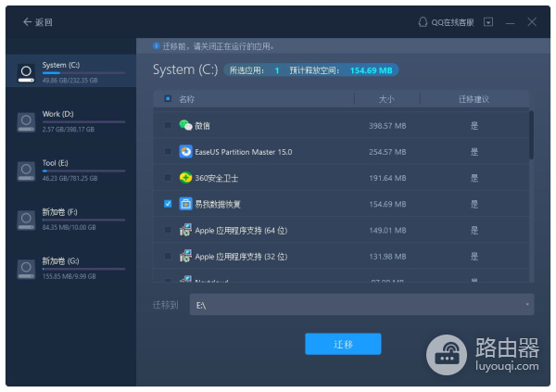556x392 pixels.
Task: Uncheck the 易我数据恢复 checkbox
Action: coord(168,204)
